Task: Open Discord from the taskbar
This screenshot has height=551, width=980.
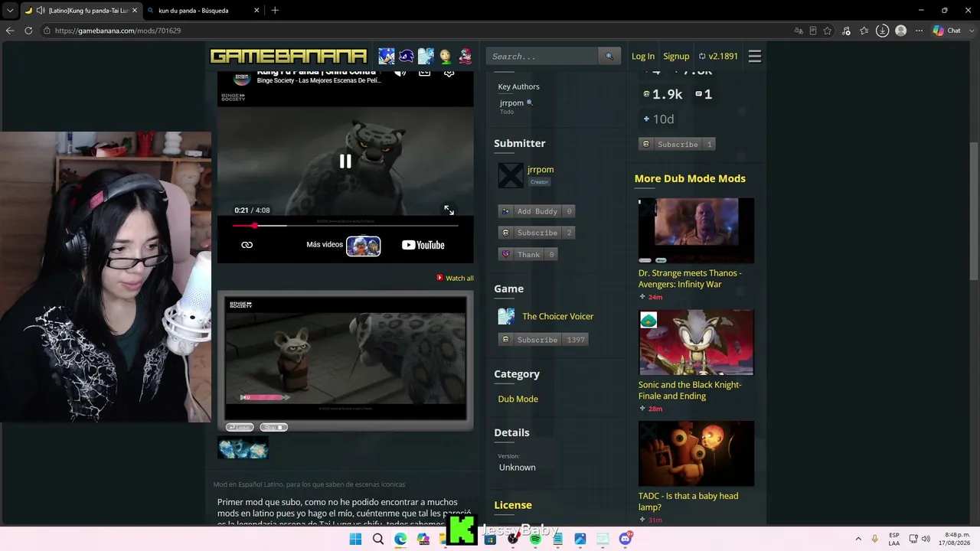Action: (x=626, y=539)
